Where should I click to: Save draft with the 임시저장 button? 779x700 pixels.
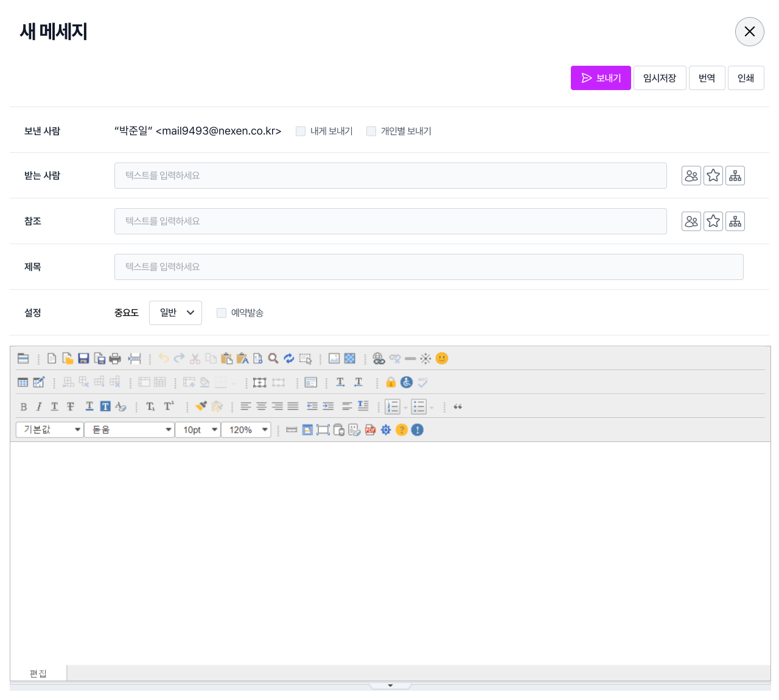click(660, 78)
